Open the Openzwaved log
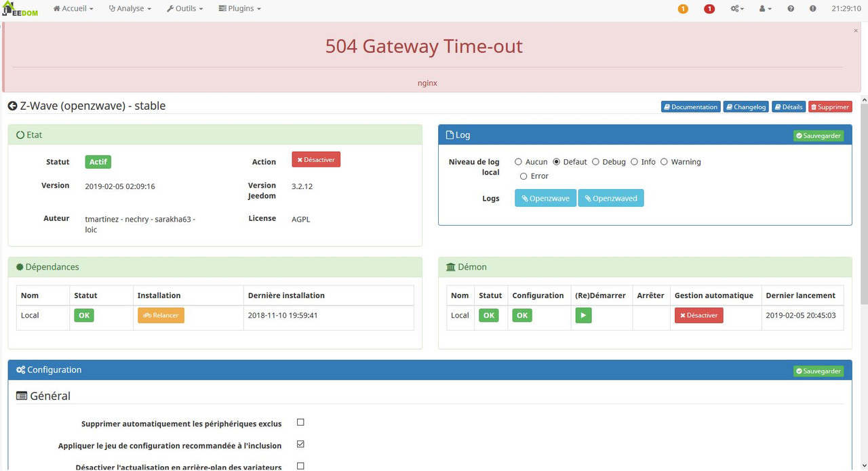Screen dimensions: 868x471 [x=611, y=198]
